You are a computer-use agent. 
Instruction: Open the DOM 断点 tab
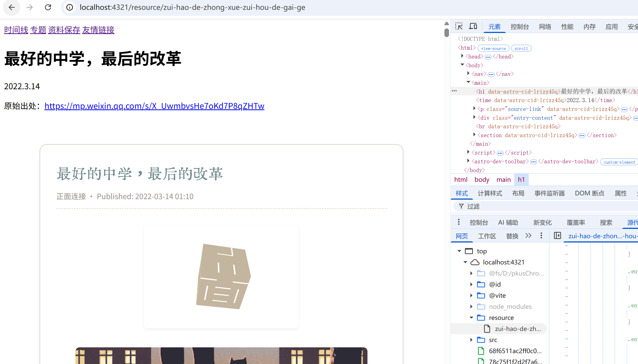[x=590, y=193]
